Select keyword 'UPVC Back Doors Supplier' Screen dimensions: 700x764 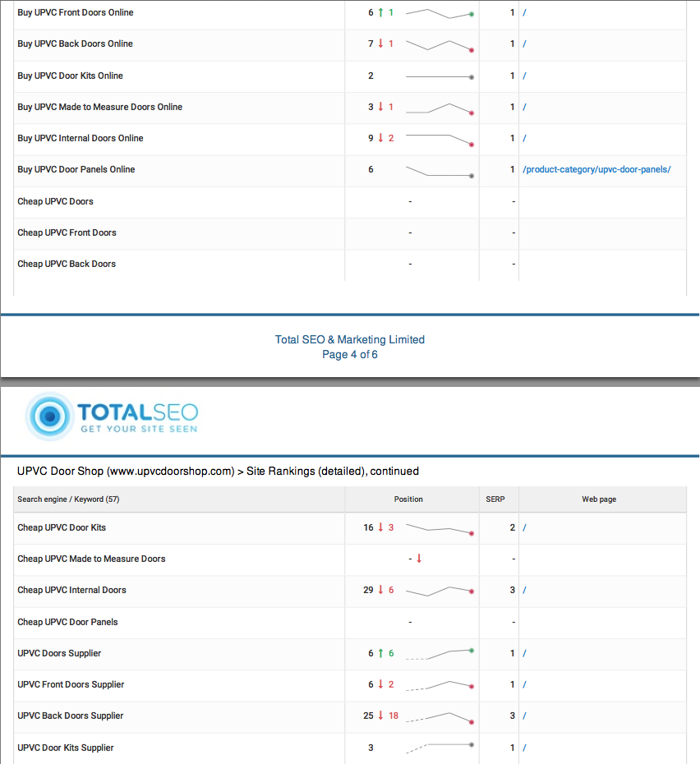coord(71,716)
